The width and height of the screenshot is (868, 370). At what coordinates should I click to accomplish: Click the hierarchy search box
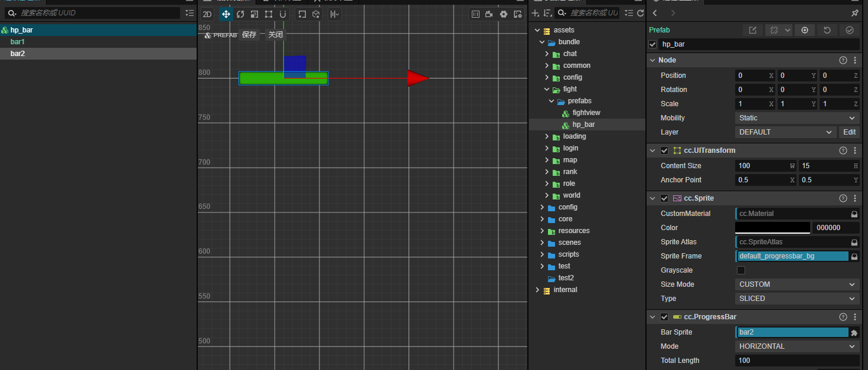point(93,12)
